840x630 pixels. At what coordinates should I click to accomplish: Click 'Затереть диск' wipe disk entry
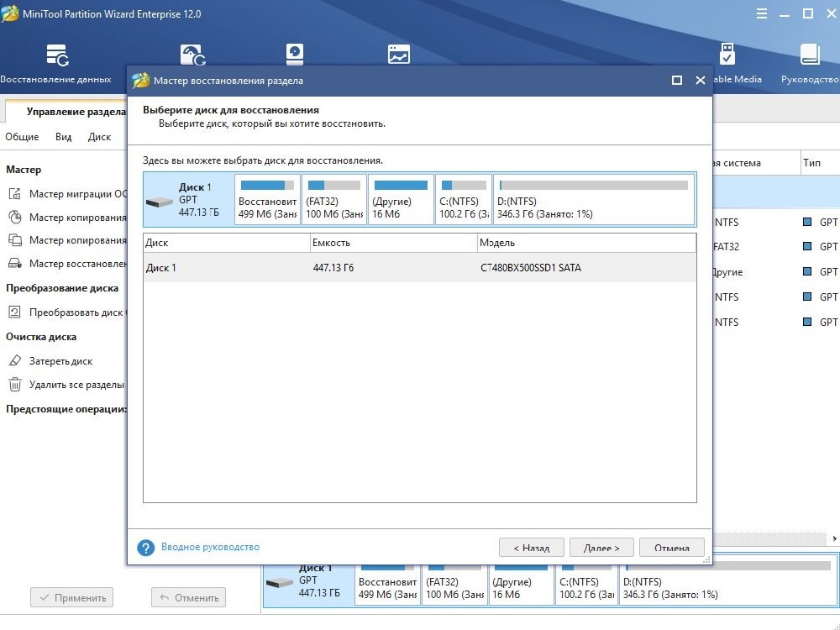pos(60,361)
